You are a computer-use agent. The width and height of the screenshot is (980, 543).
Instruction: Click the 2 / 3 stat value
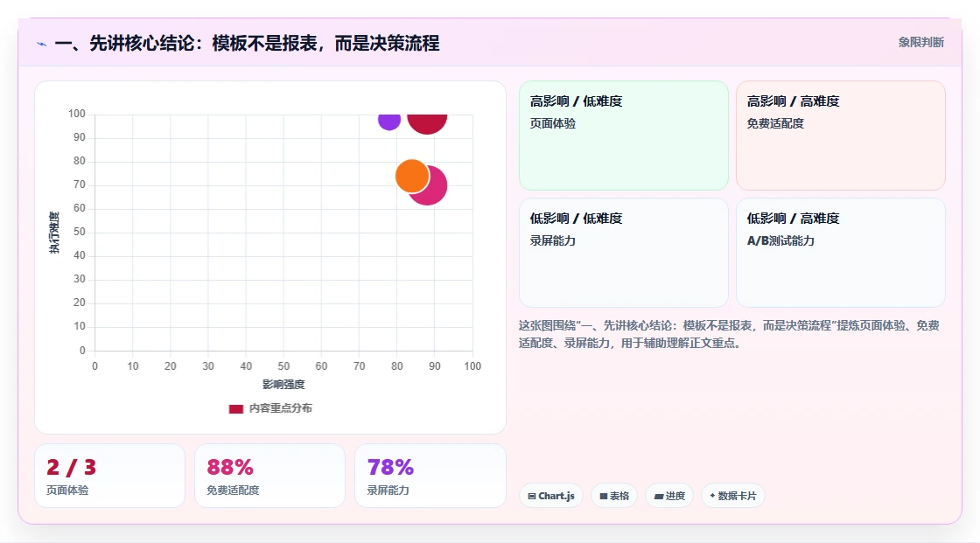click(x=71, y=468)
